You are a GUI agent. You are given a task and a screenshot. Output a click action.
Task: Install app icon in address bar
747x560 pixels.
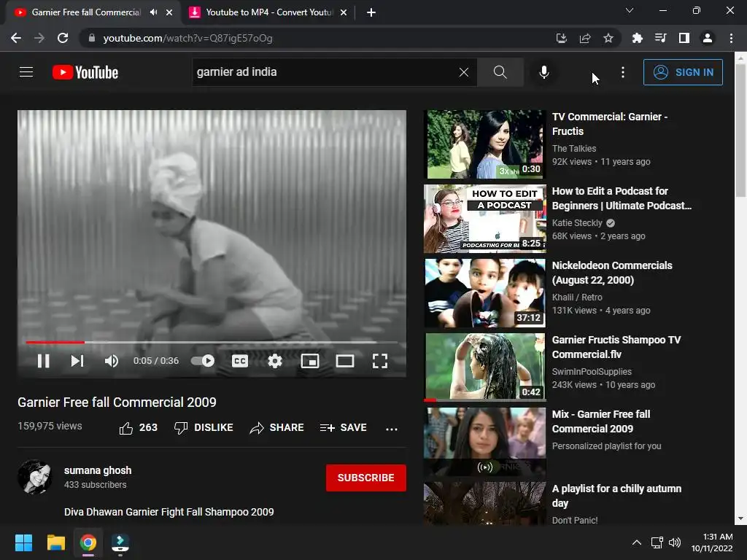(x=562, y=38)
